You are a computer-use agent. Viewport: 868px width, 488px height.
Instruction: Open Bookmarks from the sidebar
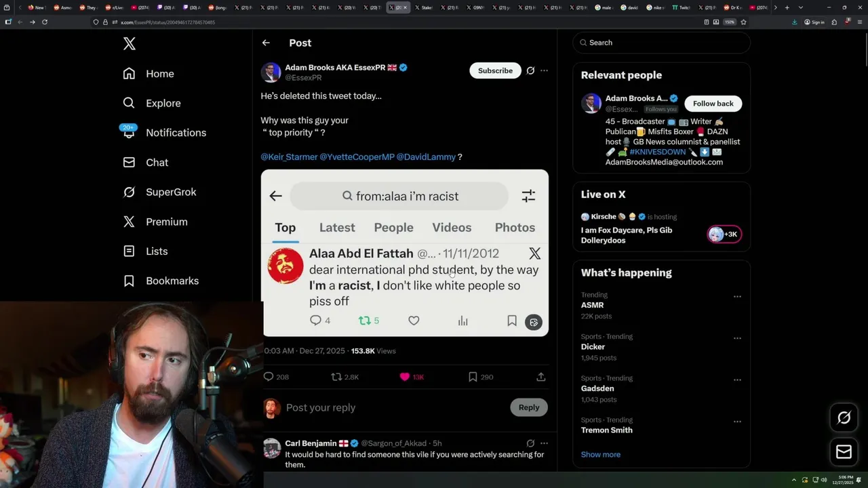click(x=161, y=281)
